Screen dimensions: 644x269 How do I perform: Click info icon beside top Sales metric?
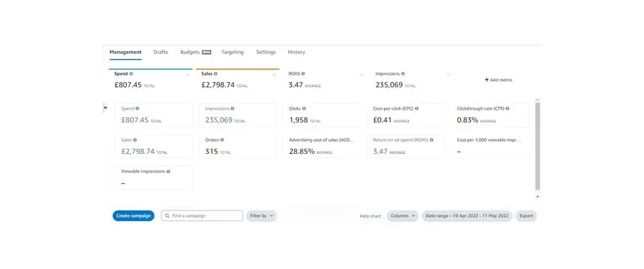click(216, 74)
